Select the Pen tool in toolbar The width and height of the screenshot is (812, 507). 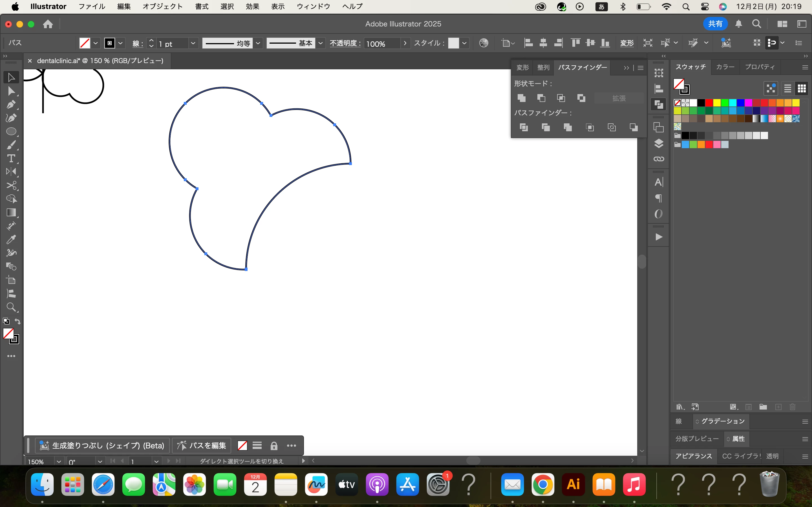(x=11, y=104)
